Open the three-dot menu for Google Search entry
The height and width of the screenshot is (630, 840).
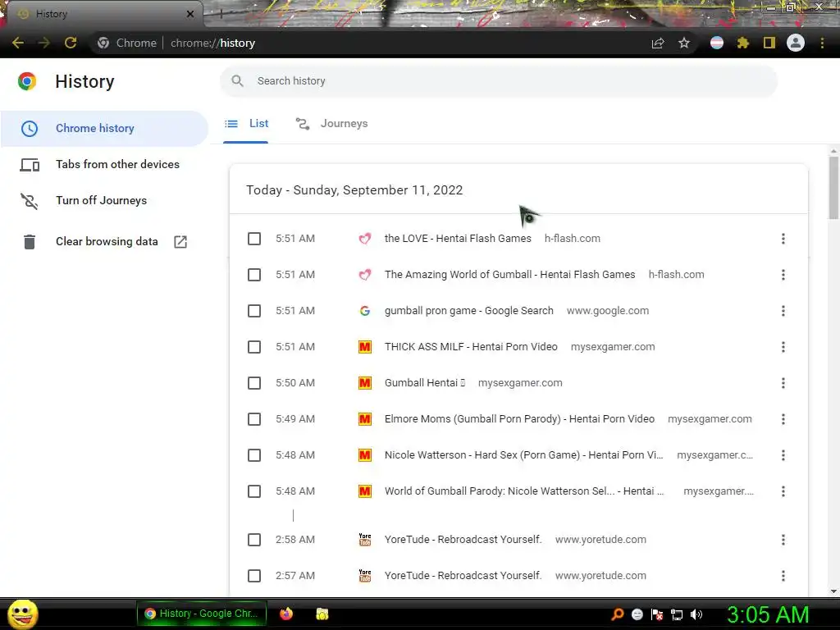[783, 311]
